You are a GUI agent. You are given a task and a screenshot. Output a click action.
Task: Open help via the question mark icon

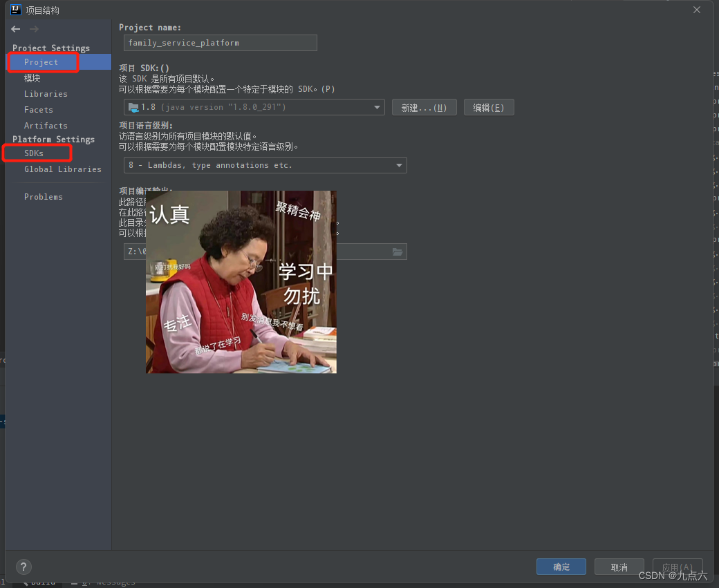coord(23,567)
